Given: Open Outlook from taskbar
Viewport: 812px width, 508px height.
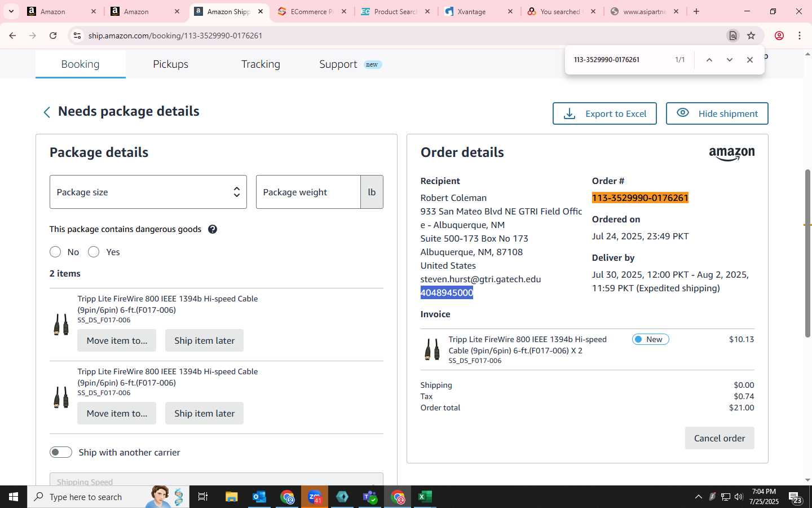Looking at the screenshot, I should [x=259, y=497].
